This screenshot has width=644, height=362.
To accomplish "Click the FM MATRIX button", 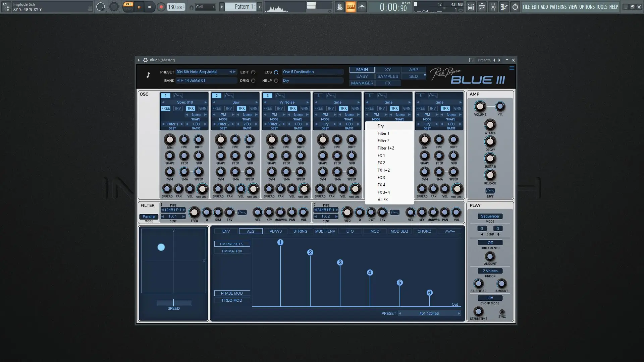I will tap(232, 251).
